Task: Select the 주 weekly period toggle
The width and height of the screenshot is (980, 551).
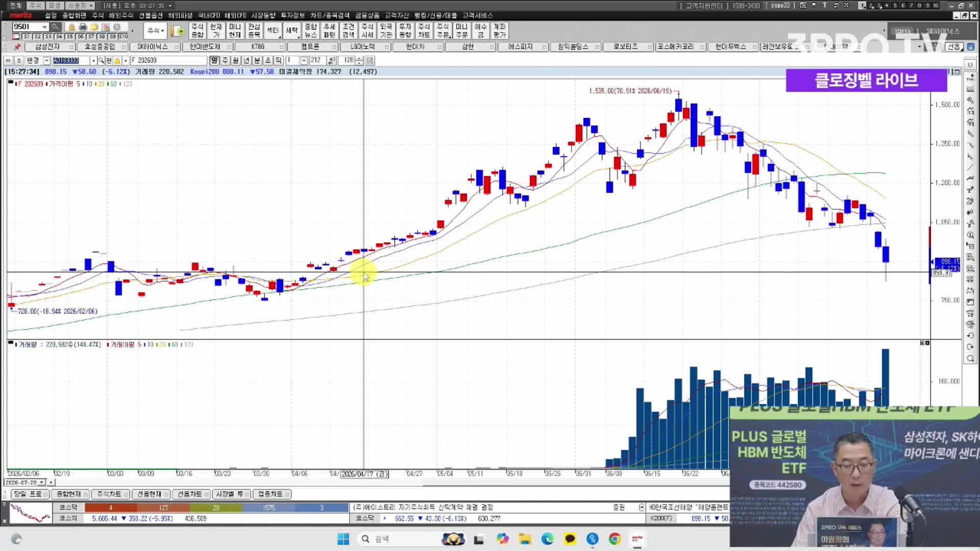Action: (x=225, y=60)
